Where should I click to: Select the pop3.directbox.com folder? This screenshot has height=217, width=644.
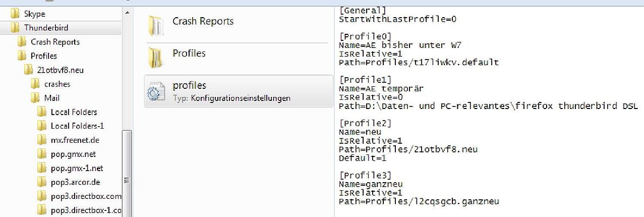click(79, 196)
